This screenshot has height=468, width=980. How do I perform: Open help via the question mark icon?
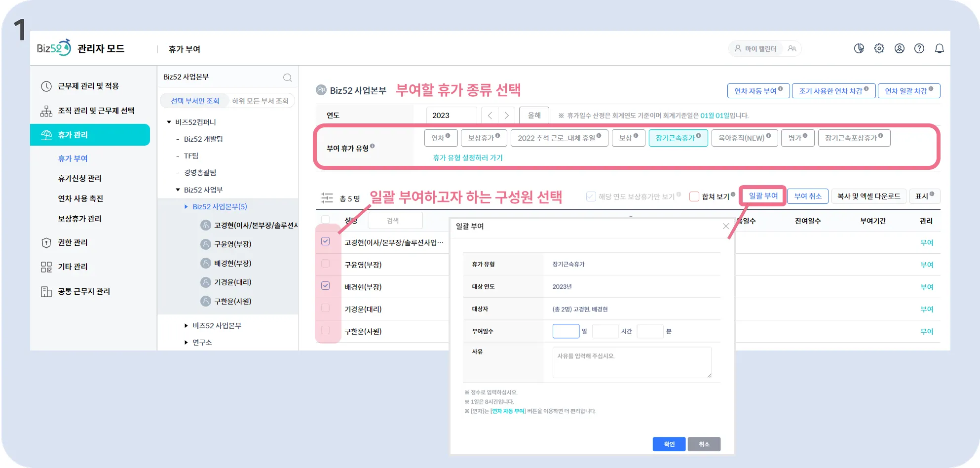coord(919,48)
